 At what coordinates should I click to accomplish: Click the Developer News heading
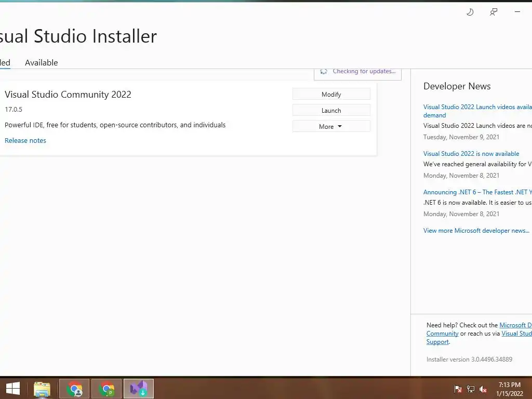tap(457, 86)
